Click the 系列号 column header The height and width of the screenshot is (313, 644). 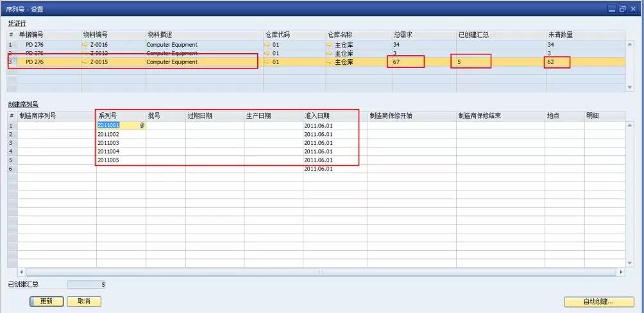tap(121, 116)
